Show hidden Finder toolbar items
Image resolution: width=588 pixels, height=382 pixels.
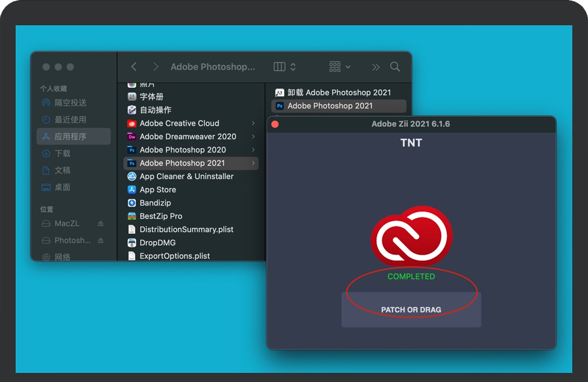click(375, 67)
